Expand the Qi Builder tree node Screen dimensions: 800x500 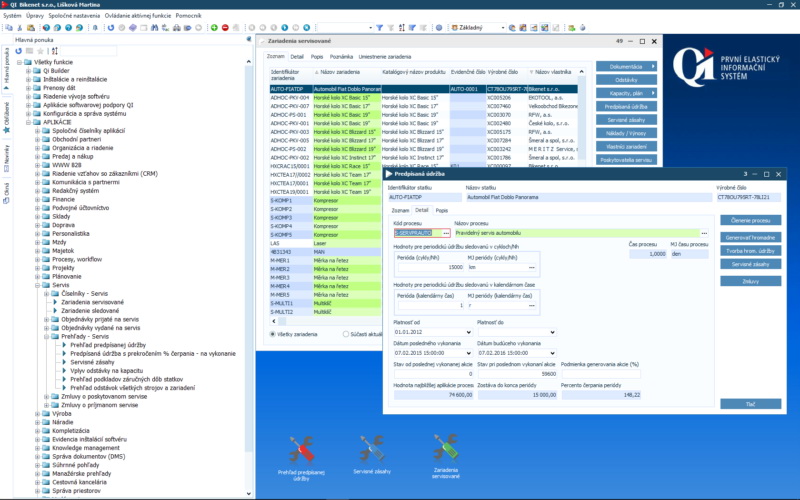pyautogui.click(x=29, y=71)
